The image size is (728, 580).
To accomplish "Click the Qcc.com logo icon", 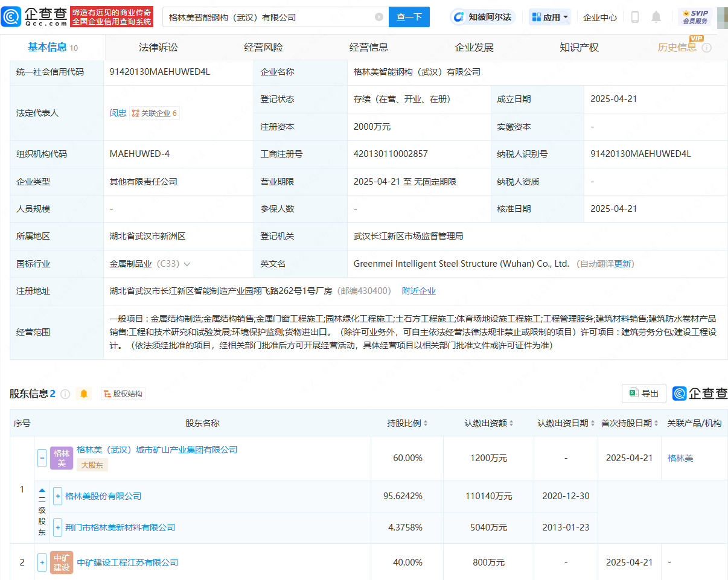I will click(13, 17).
